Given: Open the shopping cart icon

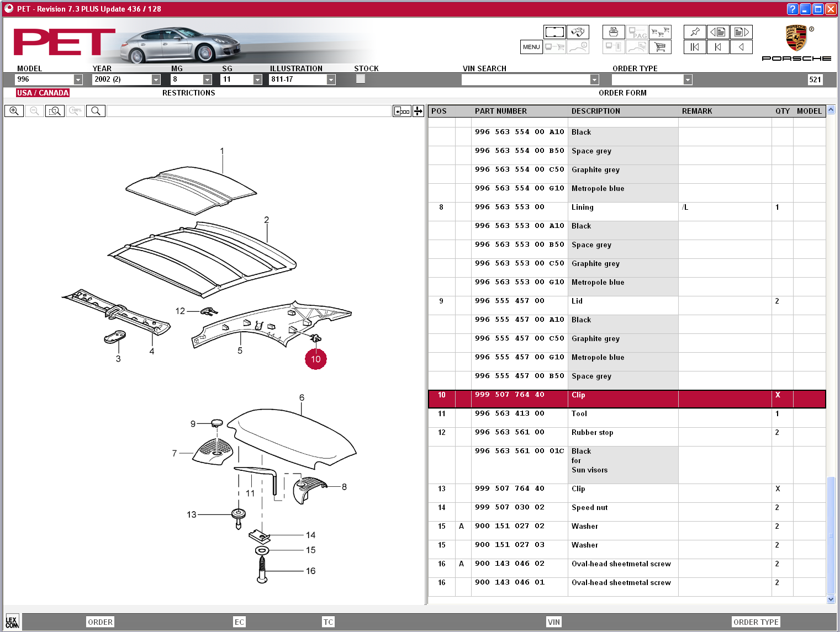Looking at the screenshot, I should (x=660, y=47).
